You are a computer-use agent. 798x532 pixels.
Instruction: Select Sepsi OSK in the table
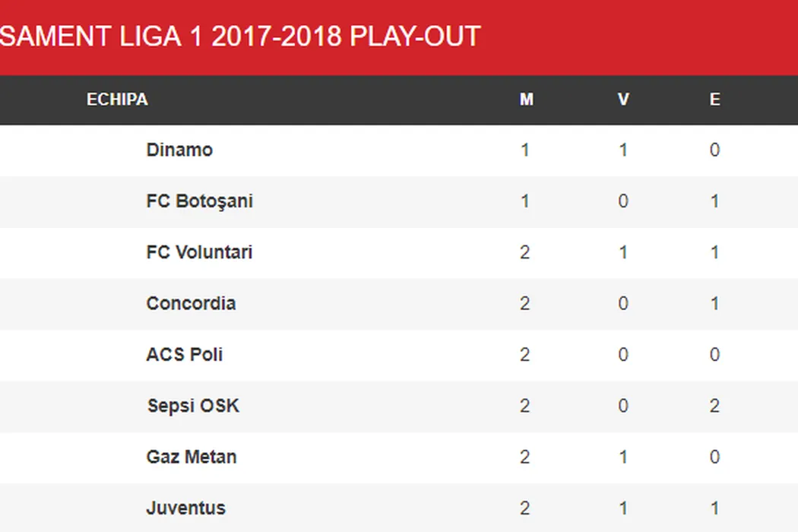click(x=193, y=406)
